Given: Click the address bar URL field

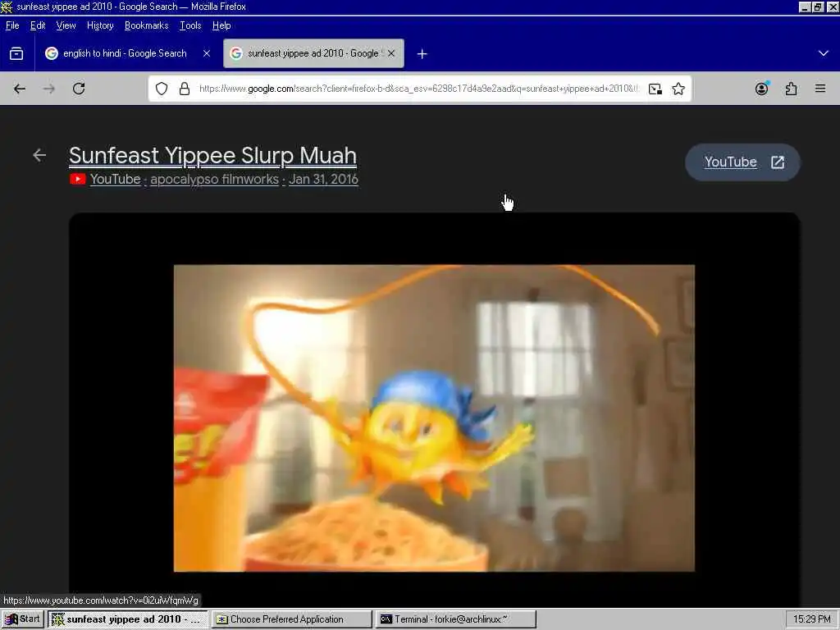Looking at the screenshot, I should point(418,89).
